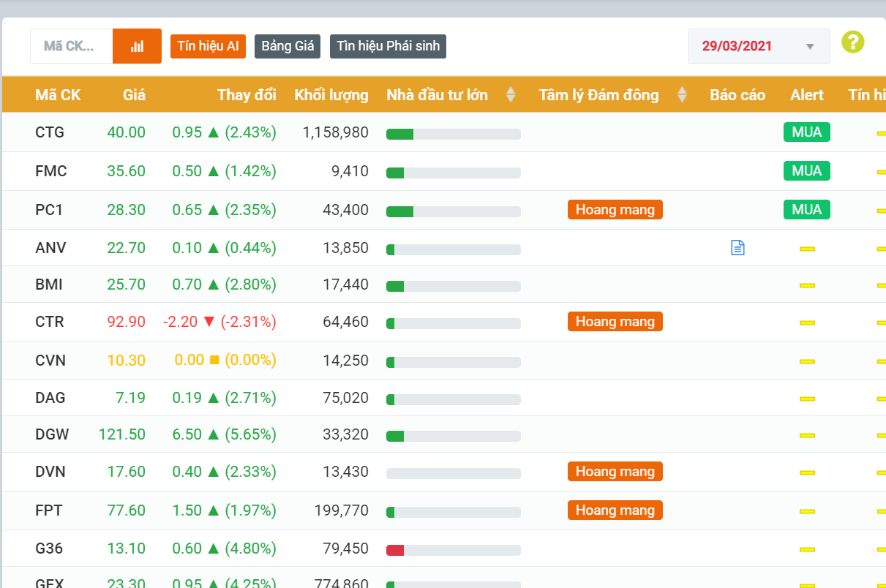Switch to the Tín hiệu AI tab

click(208, 46)
